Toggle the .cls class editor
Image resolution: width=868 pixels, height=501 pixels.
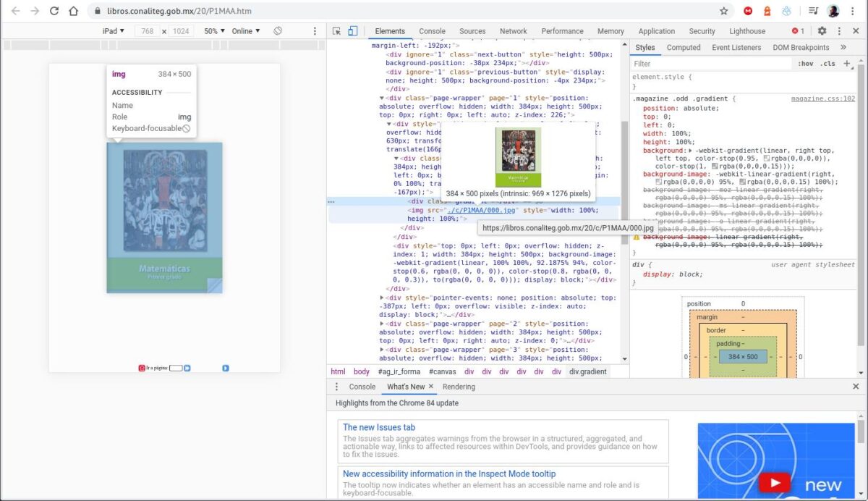point(827,64)
